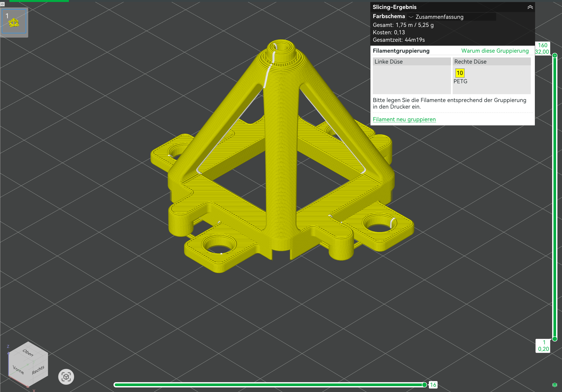
Task: Click the 'Oben' face of the view cube
Action: pos(28,353)
